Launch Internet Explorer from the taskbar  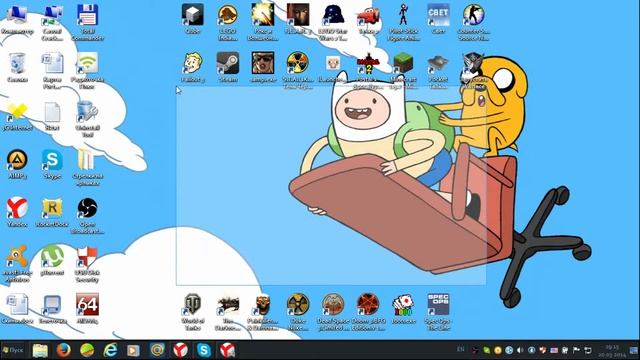pos(110,350)
